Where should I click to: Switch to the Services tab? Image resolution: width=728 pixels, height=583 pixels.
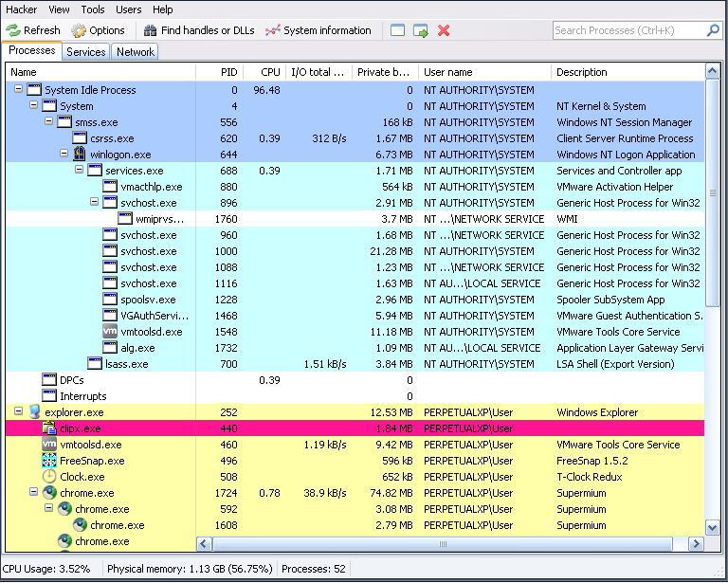(85, 52)
